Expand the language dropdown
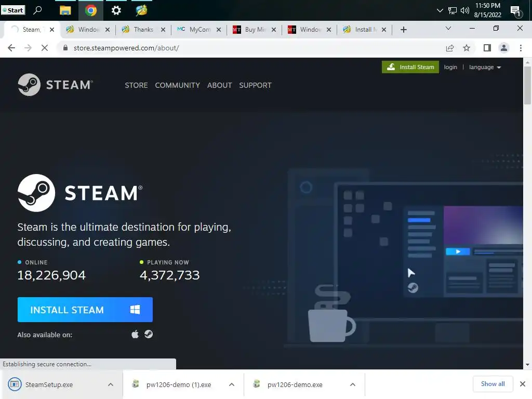 click(485, 67)
